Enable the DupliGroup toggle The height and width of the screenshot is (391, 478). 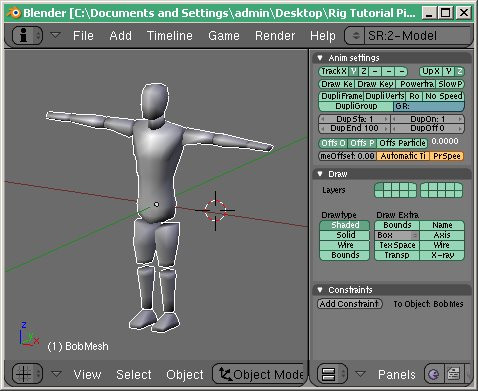(356, 106)
